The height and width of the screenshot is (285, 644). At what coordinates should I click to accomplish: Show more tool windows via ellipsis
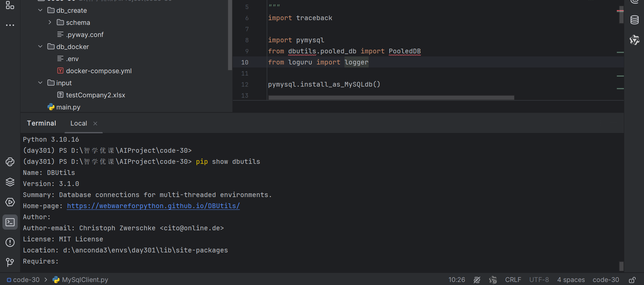tap(10, 25)
